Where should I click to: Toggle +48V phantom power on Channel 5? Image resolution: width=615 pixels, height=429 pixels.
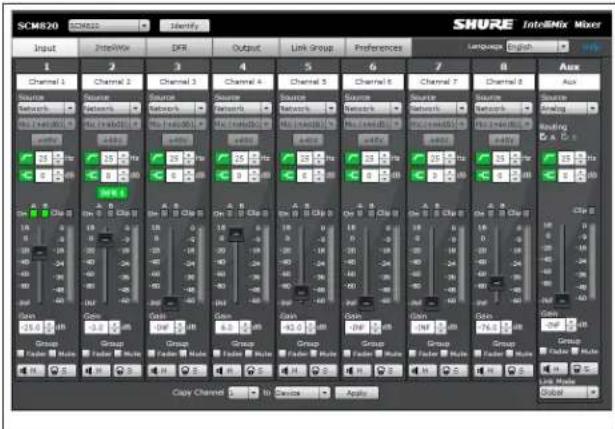tap(308, 140)
